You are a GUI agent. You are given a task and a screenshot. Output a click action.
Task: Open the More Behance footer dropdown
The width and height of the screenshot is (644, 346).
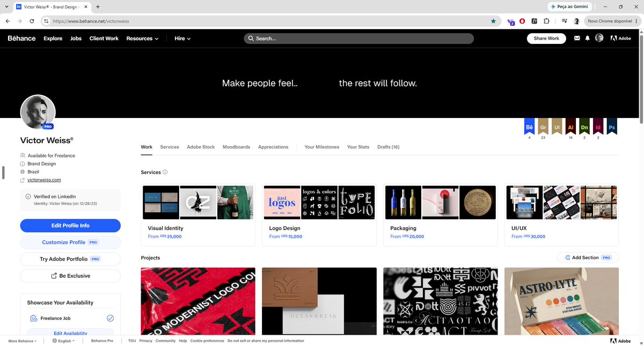[23, 341]
